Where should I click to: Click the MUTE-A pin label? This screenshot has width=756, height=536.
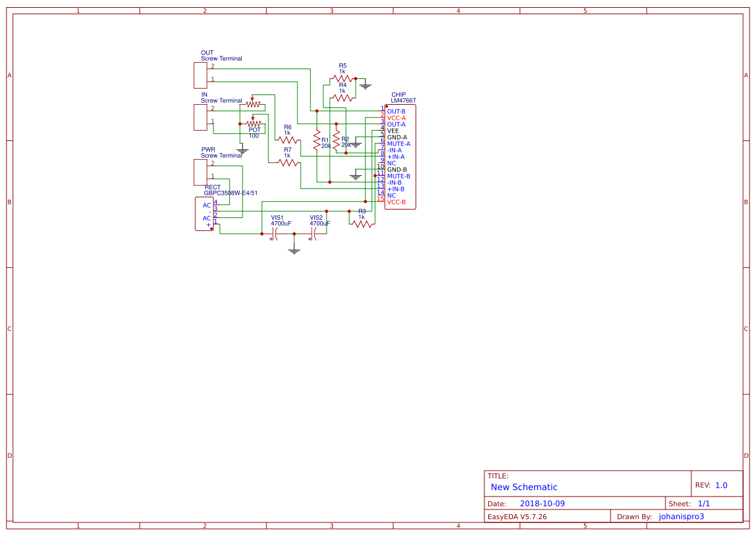click(399, 144)
